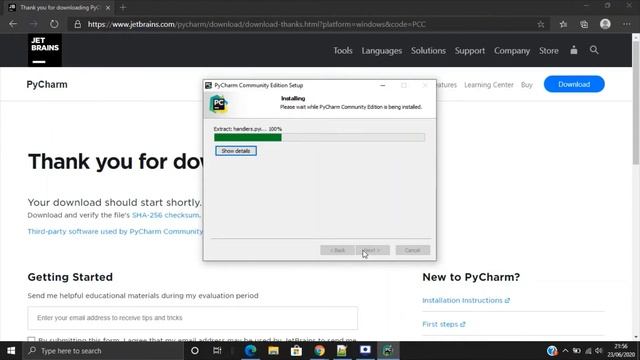
Task: Show hidden system tray icons
Action: click(x=565, y=351)
